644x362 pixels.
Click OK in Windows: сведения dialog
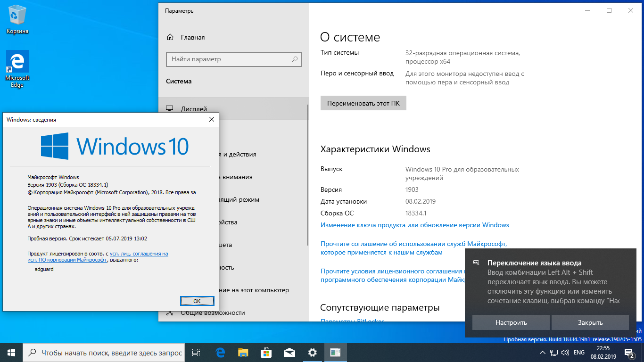[197, 301]
